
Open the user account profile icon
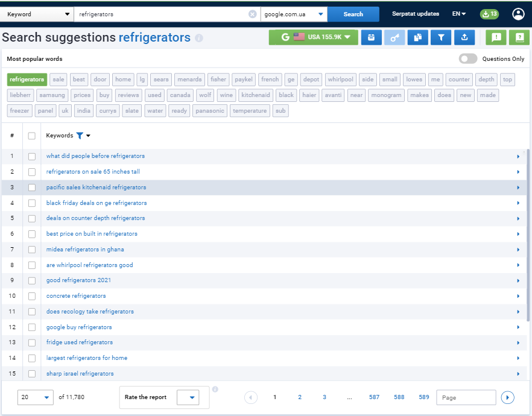[518, 14]
